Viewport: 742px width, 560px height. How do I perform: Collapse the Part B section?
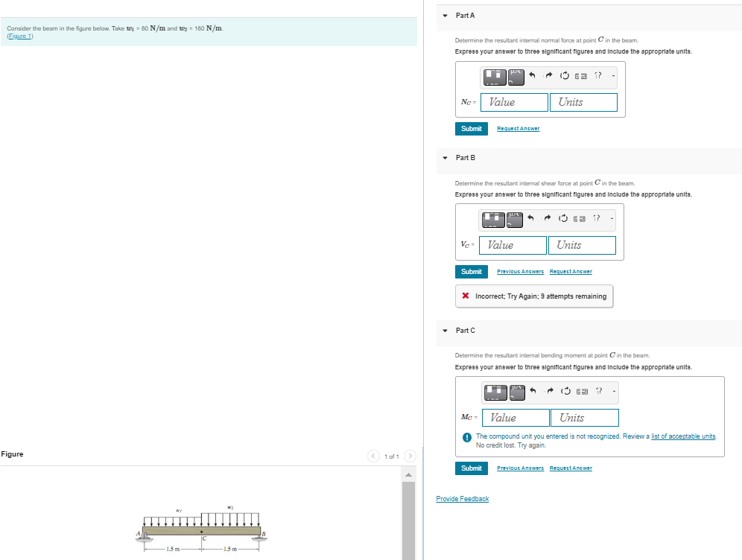point(445,158)
